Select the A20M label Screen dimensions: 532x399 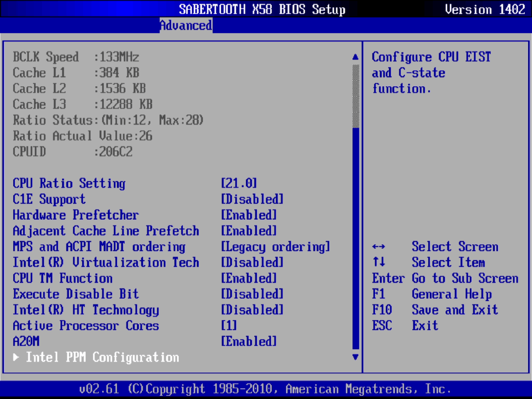click(26, 341)
